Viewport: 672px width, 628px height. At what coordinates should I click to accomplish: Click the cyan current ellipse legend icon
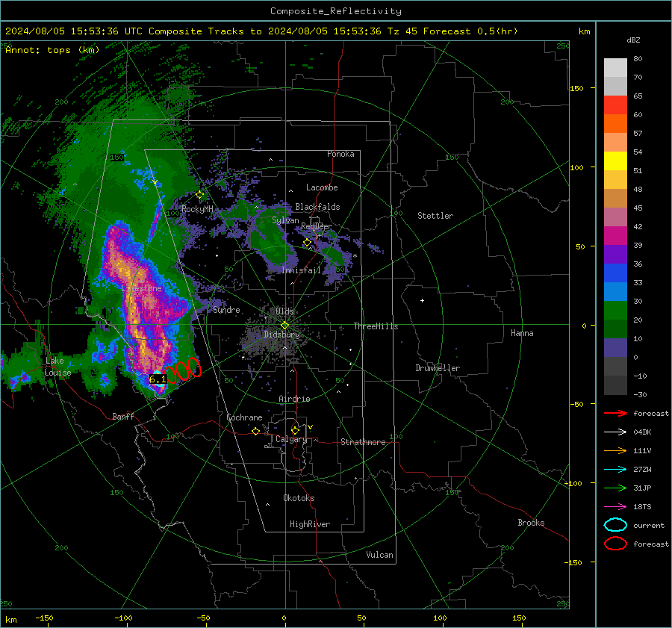615,525
